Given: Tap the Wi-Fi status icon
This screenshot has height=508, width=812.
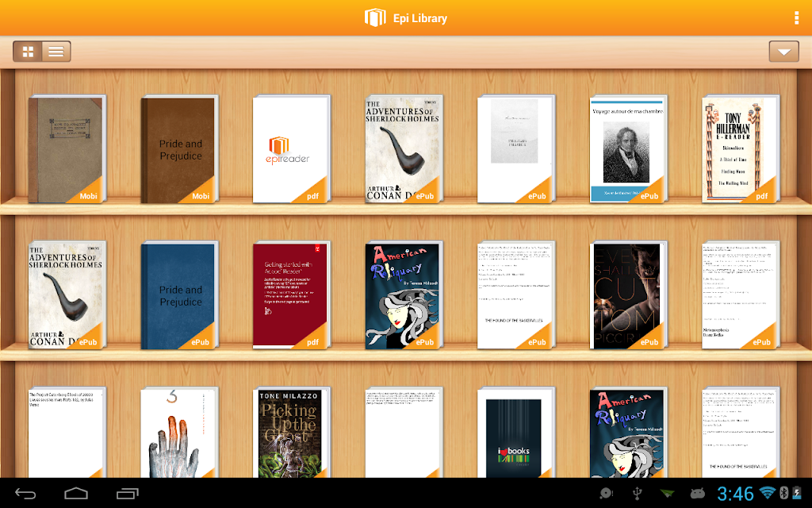Looking at the screenshot, I should click(767, 492).
